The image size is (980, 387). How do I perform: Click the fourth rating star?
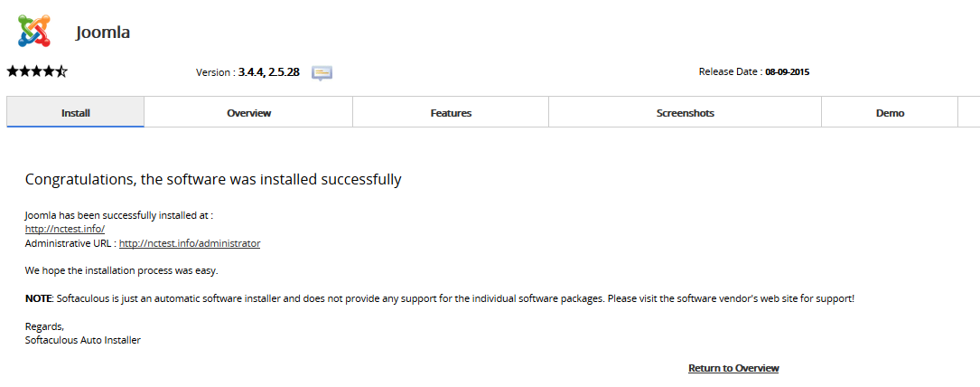pos(49,71)
